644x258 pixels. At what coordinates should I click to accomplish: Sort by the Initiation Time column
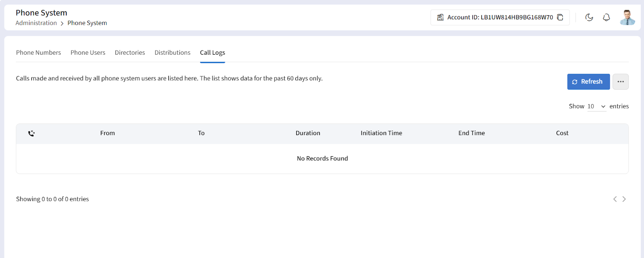(x=381, y=133)
